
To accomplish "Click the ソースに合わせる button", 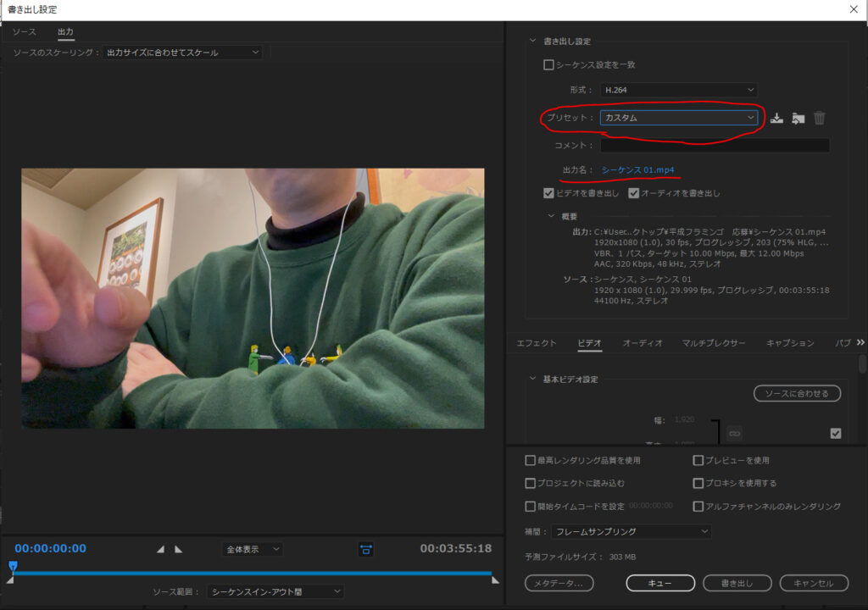I will tap(797, 394).
